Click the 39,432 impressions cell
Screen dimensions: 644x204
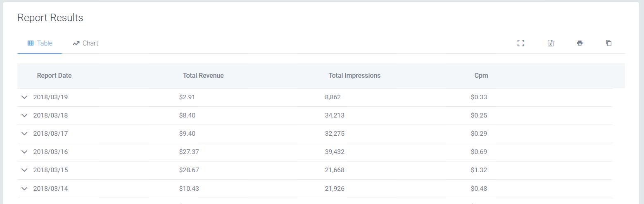[335, 152]
